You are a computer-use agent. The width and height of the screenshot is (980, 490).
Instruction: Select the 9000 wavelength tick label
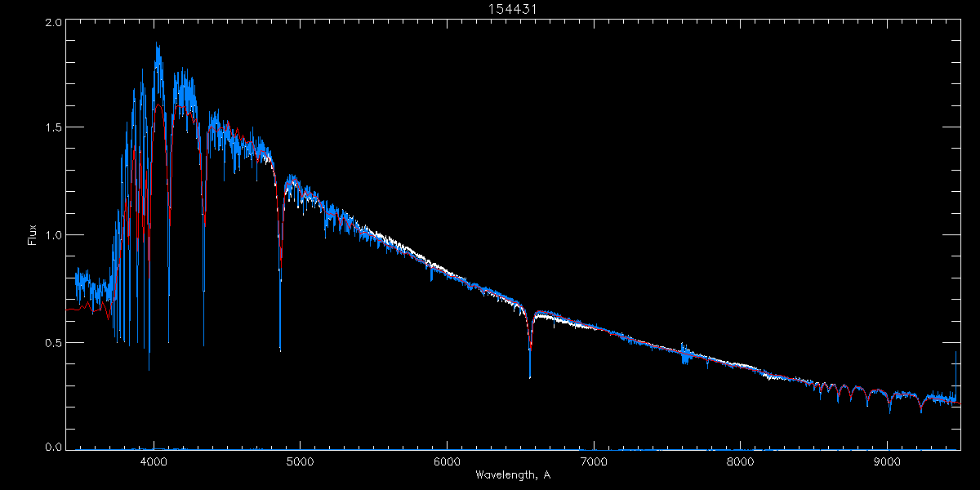click(887, 460)
